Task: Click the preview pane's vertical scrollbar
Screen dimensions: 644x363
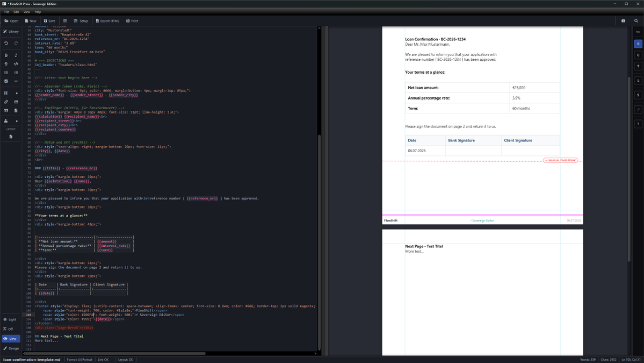Action: click(x=629, y=168)
